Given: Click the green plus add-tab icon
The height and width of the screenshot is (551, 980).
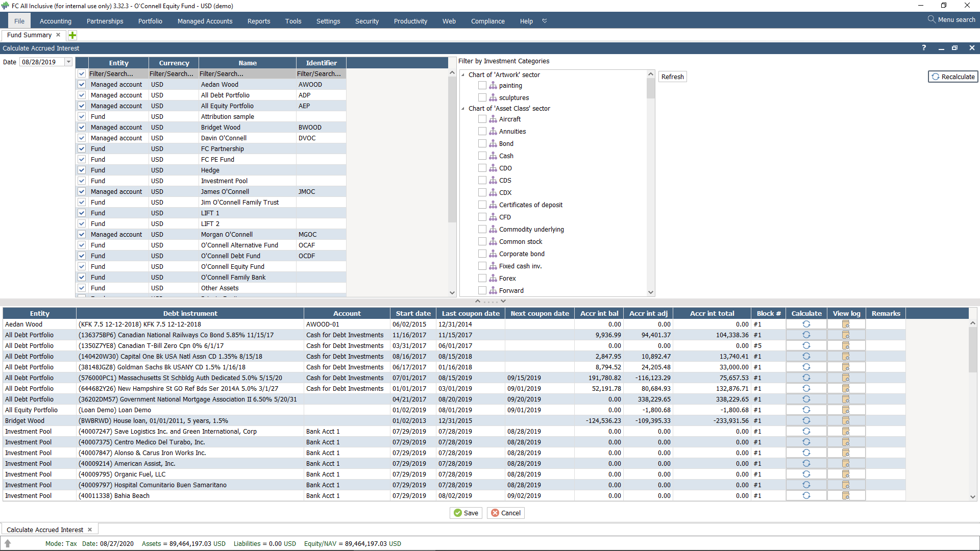Looking at the screenshot, I should pyautogui.click(x=72, y=35).
